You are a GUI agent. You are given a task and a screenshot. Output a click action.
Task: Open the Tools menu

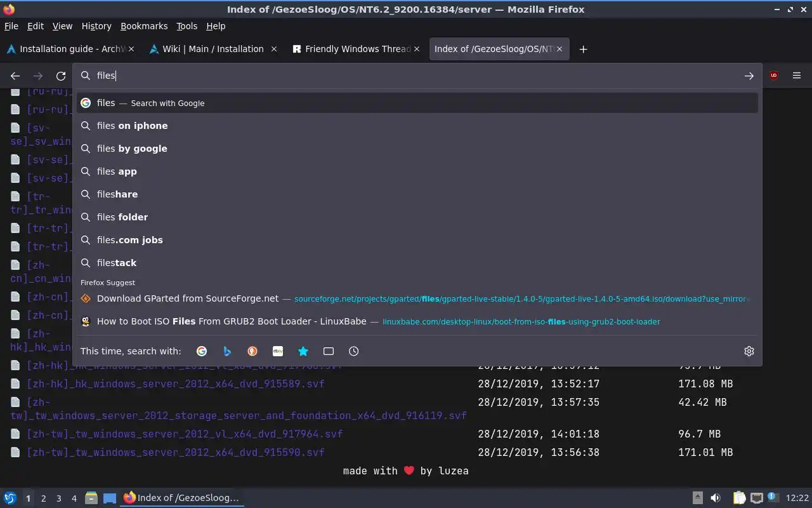[x=187, y=26]
